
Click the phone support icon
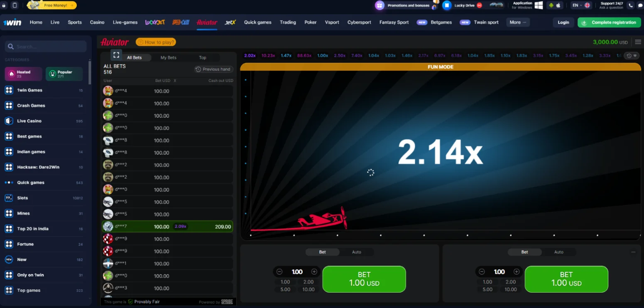coord(631,5)
